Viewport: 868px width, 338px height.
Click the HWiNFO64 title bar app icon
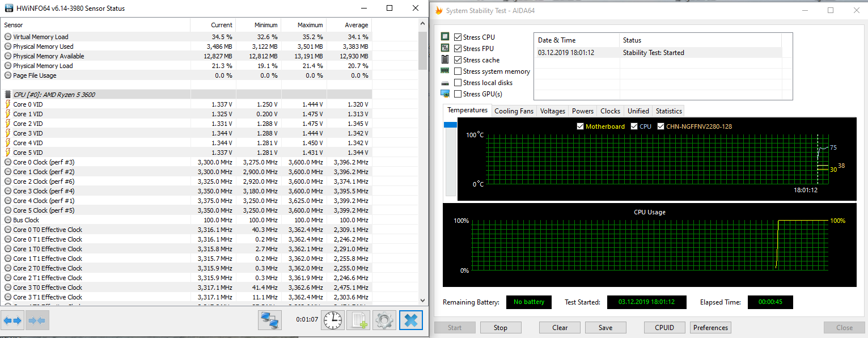tap(9, 9)
